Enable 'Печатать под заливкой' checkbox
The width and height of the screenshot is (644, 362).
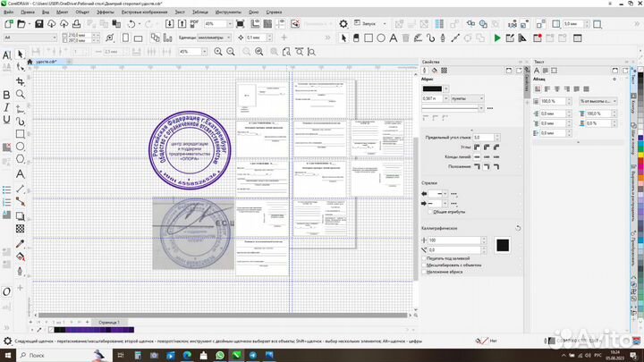coord(424,258)
